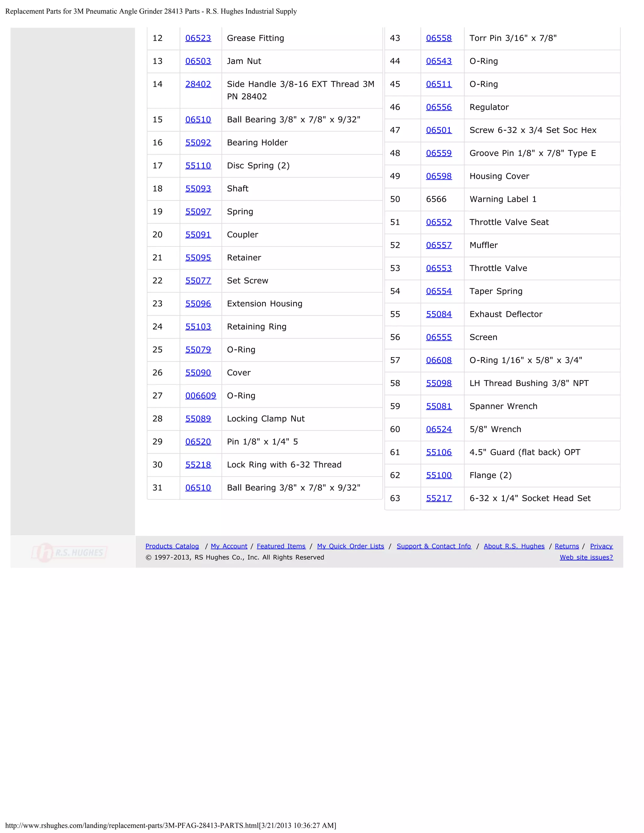Click the Web site issues? link
Viewport: 644px width, 833px height.
coord(586,557)
